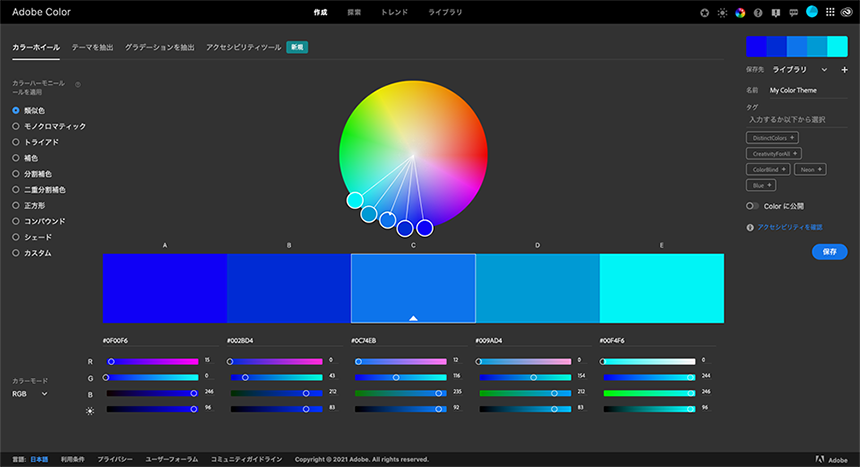Screen dimensions: 860x467
Task: Click the My Color Theme name field
Action: coord(808,90)
